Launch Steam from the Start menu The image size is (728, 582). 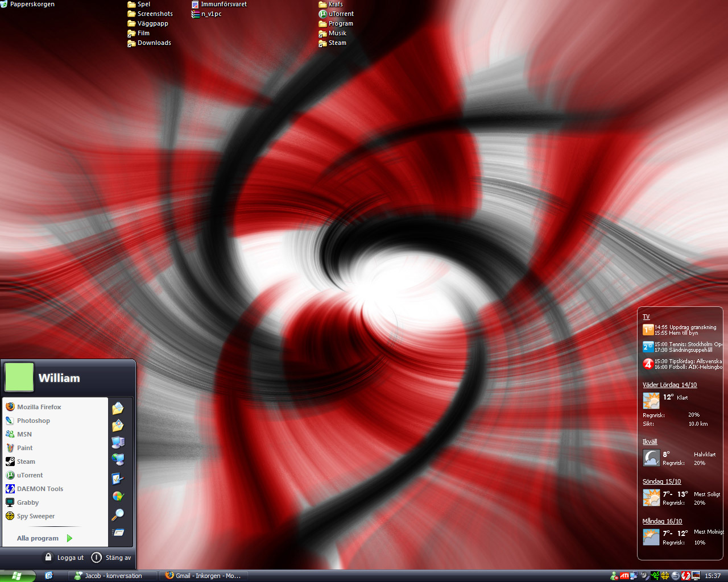click(x=55, y=462)
